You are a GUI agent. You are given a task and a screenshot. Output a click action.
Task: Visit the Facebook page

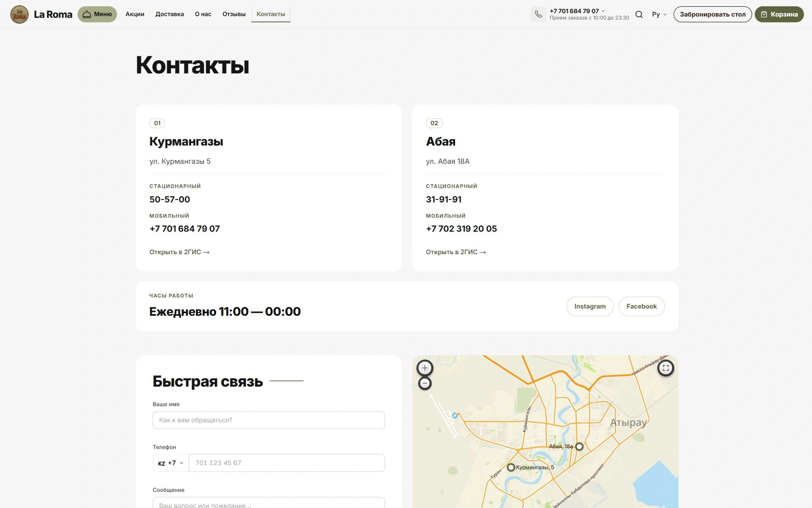click(x=642, y=306)
